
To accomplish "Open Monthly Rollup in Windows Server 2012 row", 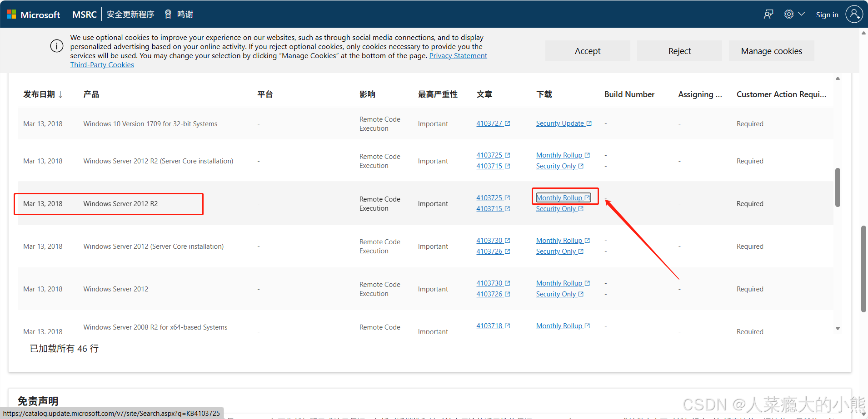I will pyautogui.click(x=563, y=283).
